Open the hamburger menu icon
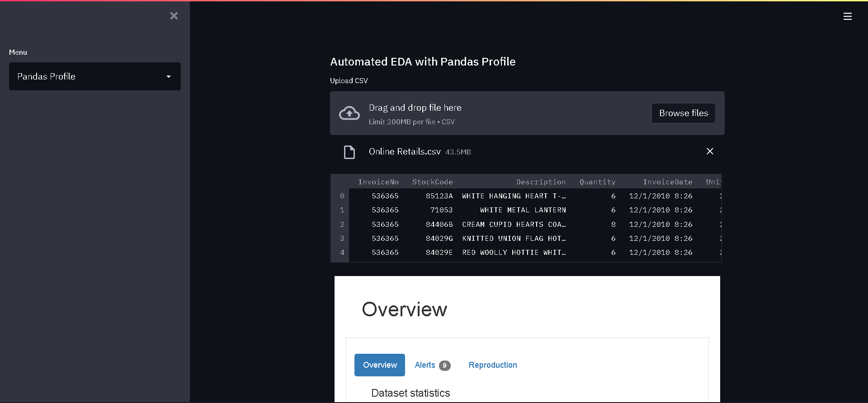Image resolution: width=868 pixels, height=403 pixels. click(x=848, y=16)
